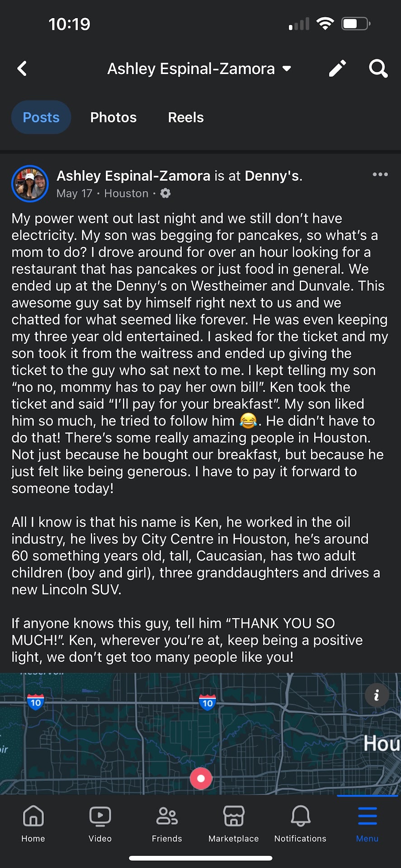
Task: Tap the profile picture thumbnail
Action: point(30,184)
